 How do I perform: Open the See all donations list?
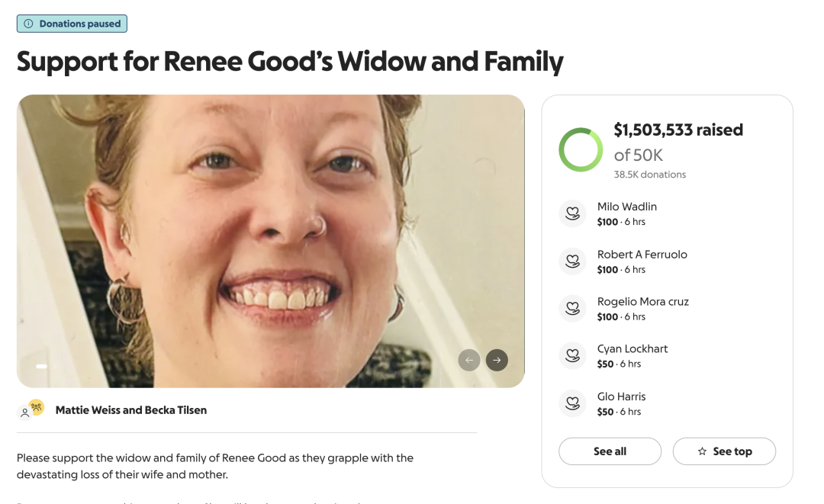click(610, 451)
